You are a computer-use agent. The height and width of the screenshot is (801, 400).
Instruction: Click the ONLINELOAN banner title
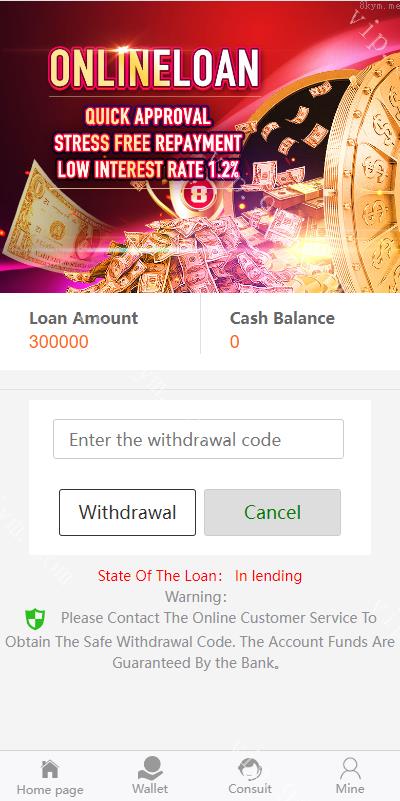pyautogui.click(x=154, y=68)
